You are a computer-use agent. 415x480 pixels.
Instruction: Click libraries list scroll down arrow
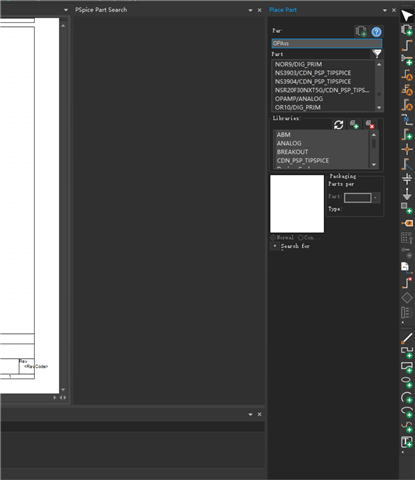[374, 165]
